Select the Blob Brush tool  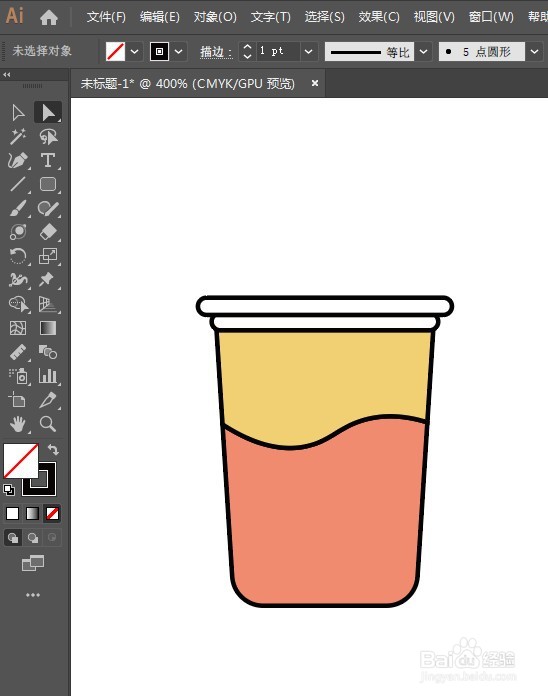[x=18, y=232]
